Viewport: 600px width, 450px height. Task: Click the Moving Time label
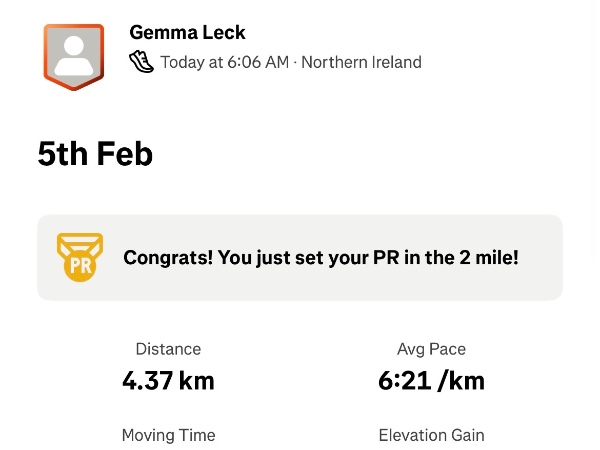168,435
